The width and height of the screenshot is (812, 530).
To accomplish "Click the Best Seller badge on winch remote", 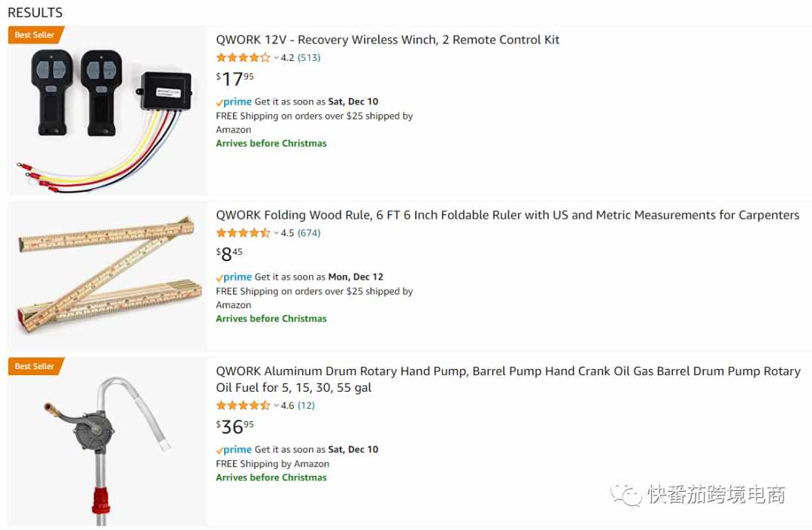I will (x=36, y=35).
